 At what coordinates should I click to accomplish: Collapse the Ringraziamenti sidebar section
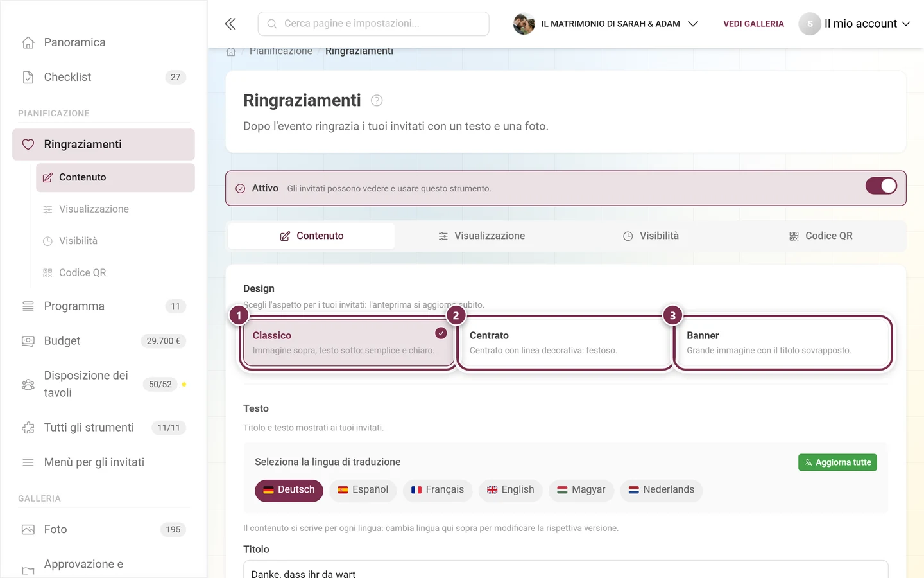[103, 144]
